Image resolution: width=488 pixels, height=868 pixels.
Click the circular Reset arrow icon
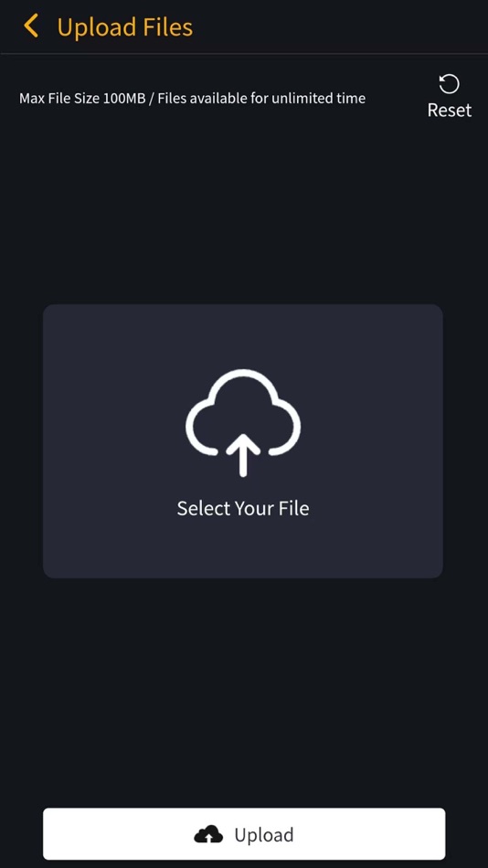[449, 84]
